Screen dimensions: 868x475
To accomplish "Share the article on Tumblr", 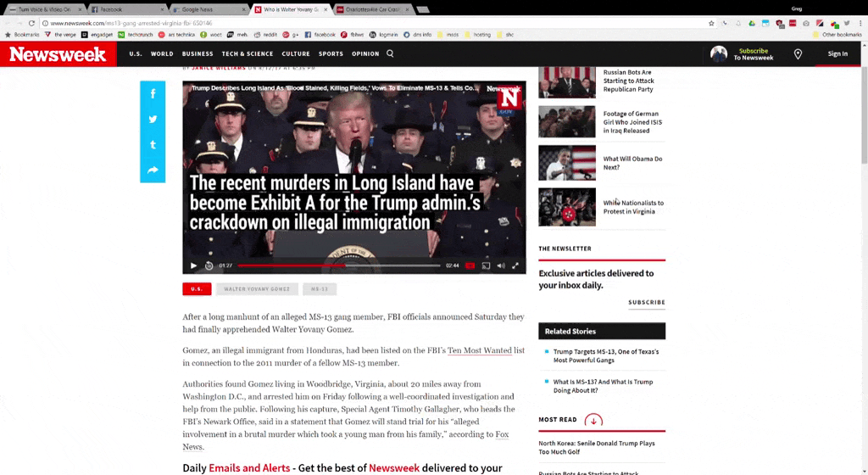I will tap(153, 144).
